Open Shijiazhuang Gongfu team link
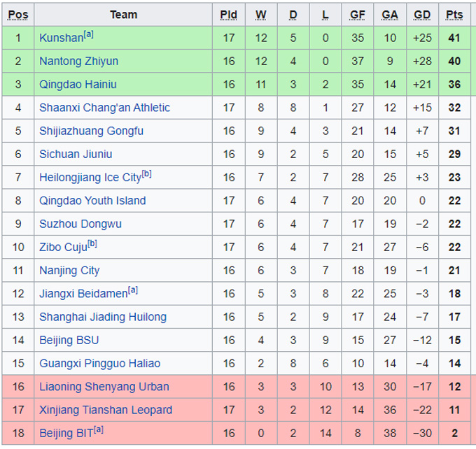Image resolution: width=476 pixels, height=449 pixels. (91, 131)
